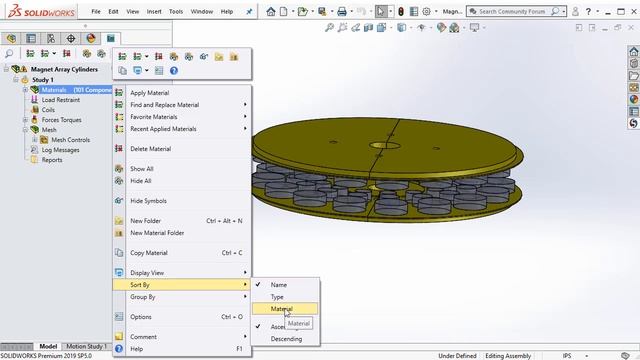Choose Apply Material from context menu
The image size is (640, 360).
point(182,93)
